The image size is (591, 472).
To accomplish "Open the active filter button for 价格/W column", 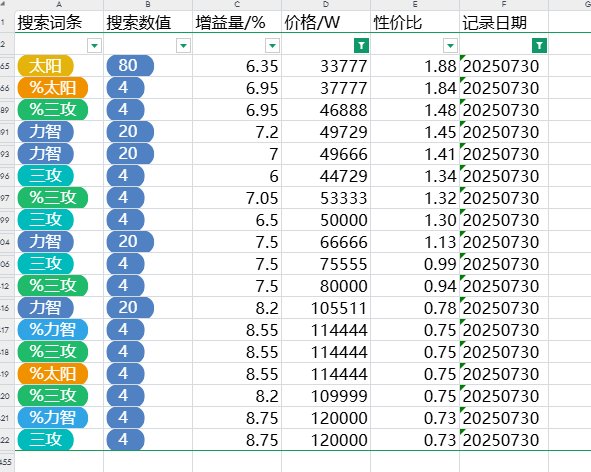I will click(361, 46).
